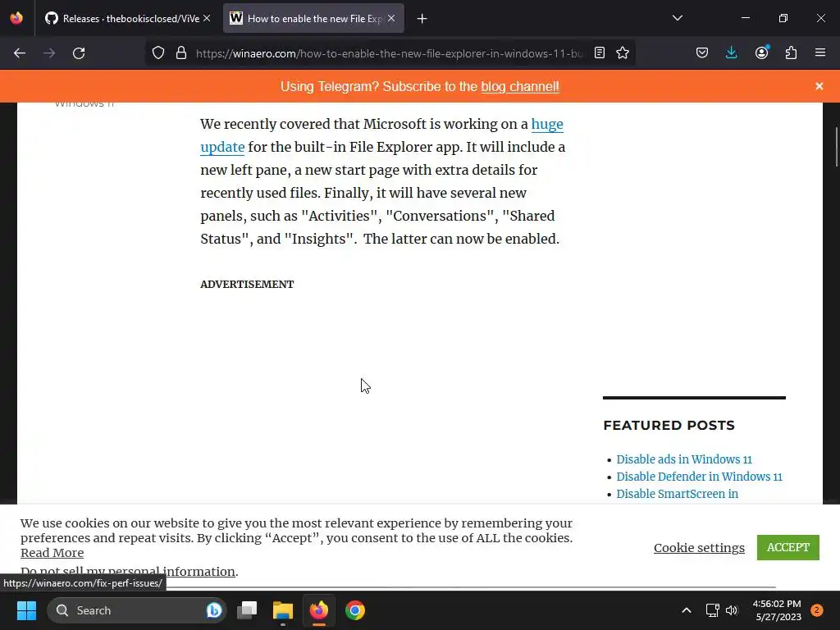The image size is (840, 630).
Task: Click the winaero URL address bar
Action: click(390, 53)
